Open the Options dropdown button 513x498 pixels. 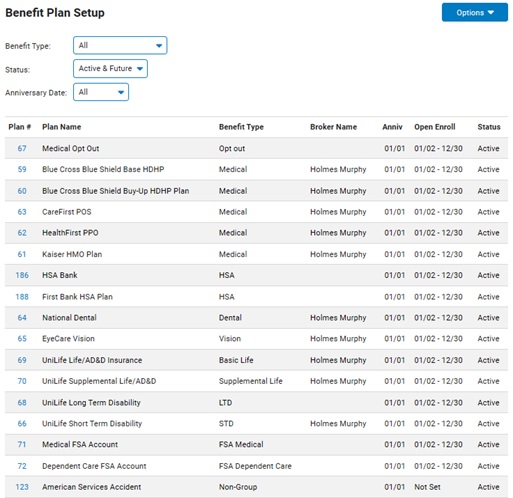point(474,13)
